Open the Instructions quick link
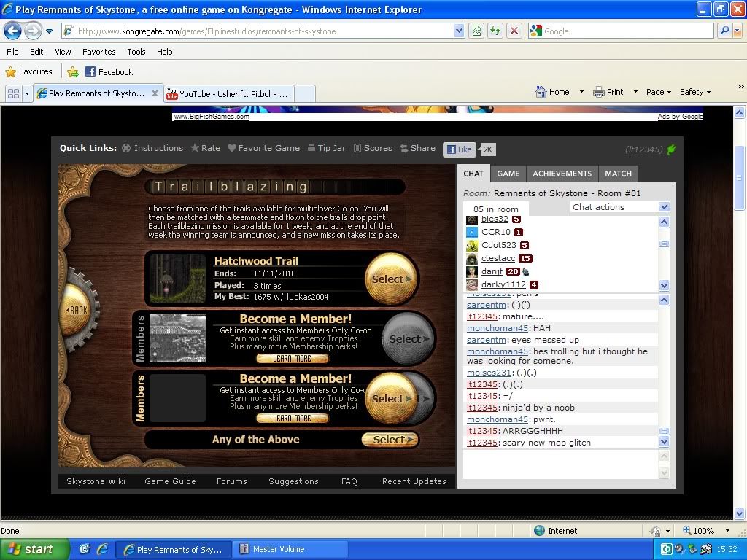 click(152, 148)
